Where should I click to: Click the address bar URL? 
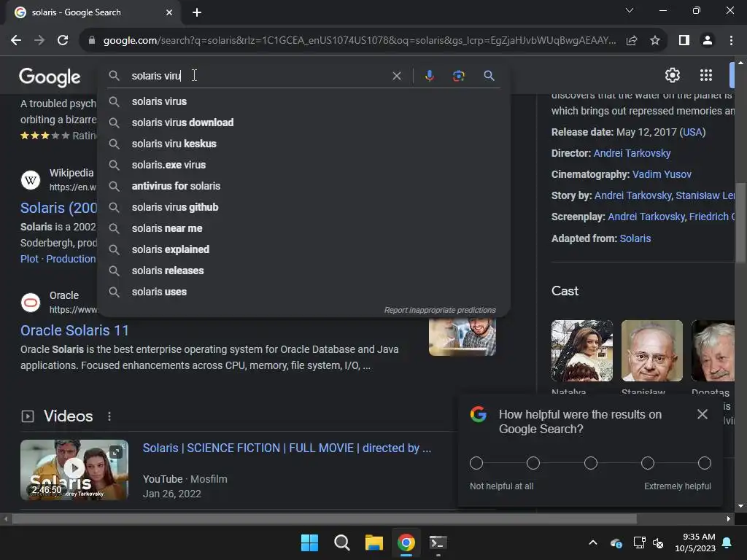(x=359, y=41)
